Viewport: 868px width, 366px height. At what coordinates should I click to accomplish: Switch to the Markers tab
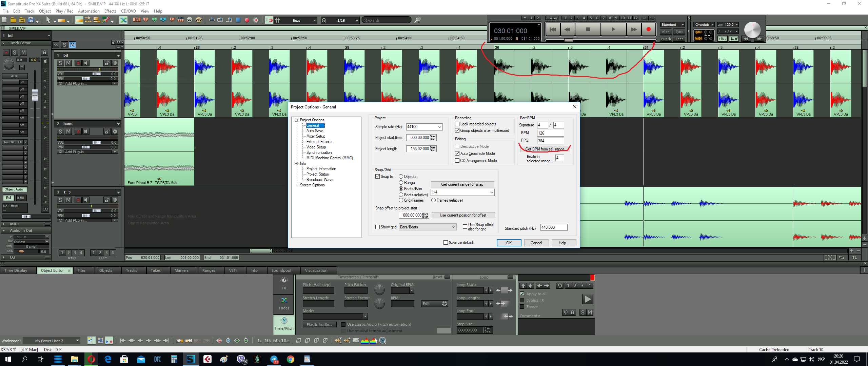pyautogui.click(x=181, y=270)
